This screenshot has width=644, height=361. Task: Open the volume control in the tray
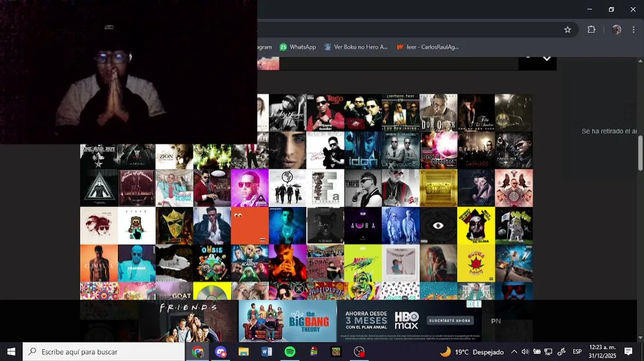click(525, 352)
